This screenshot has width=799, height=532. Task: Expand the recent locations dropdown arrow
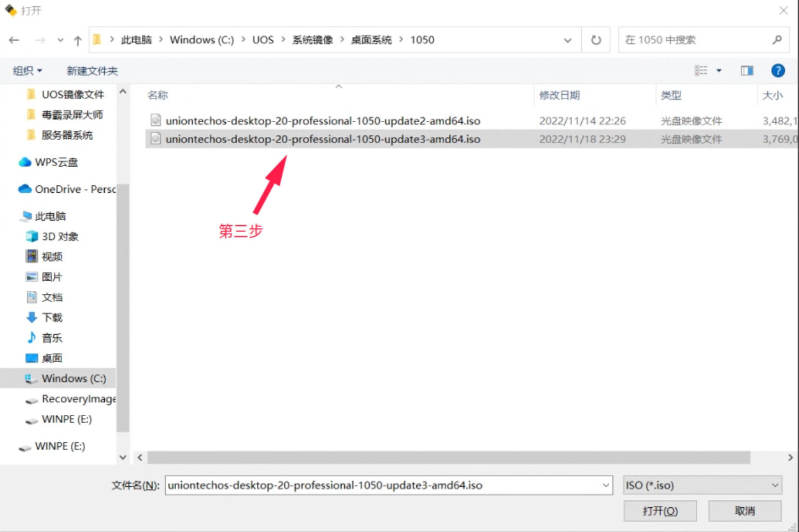coord(60,40)
